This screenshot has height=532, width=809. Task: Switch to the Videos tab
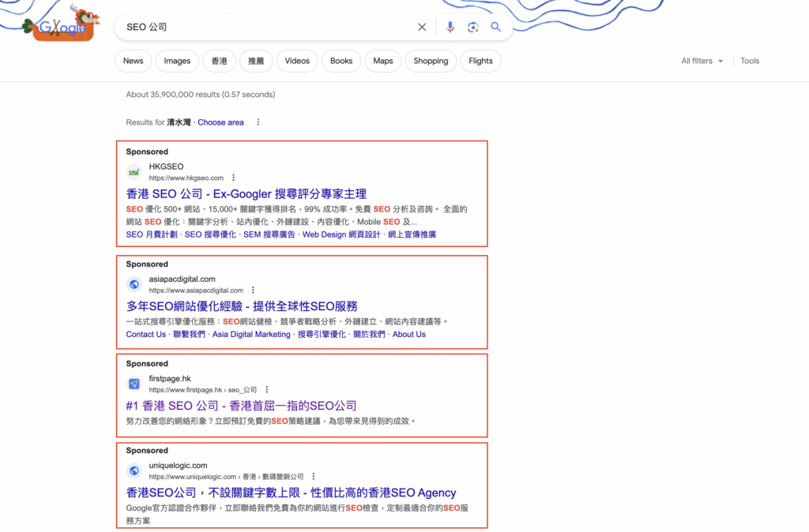click(296, 61)
